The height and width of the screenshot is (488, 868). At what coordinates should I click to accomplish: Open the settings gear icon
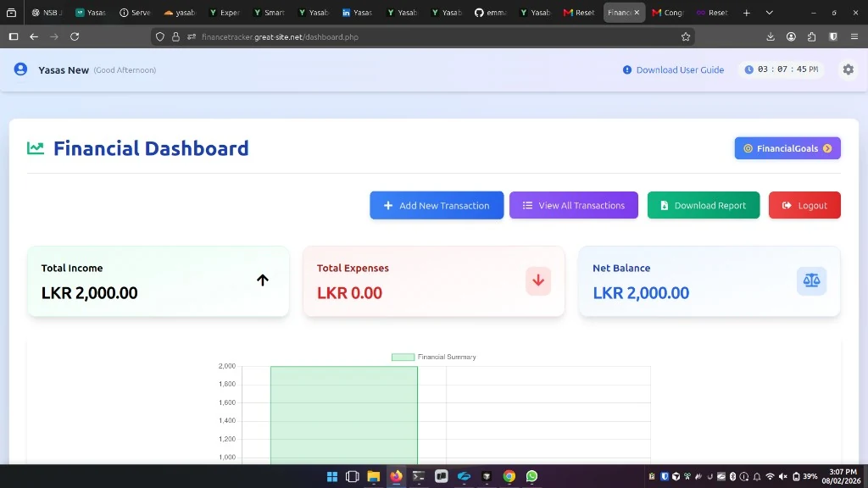[x=848, y=69]
